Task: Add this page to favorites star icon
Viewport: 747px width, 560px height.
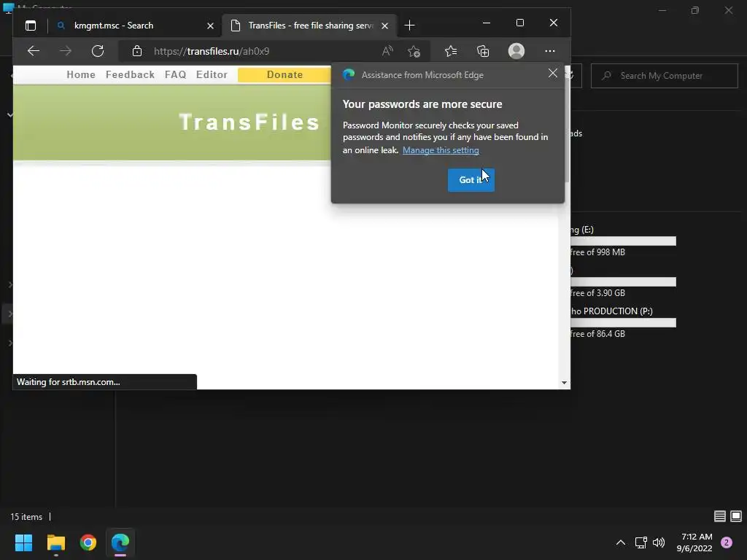Action: tap(414, 51)
